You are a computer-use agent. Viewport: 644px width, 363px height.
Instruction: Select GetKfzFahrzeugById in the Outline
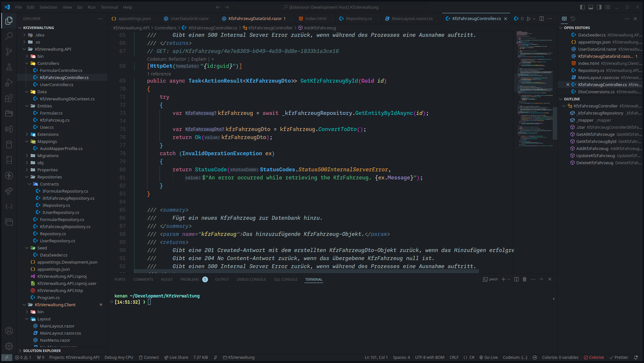tap(596, 141)
